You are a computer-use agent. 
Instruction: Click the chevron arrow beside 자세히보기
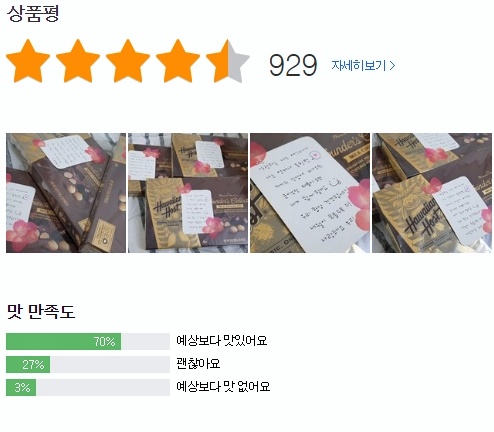pyautogui.click(x=392, y=66)
